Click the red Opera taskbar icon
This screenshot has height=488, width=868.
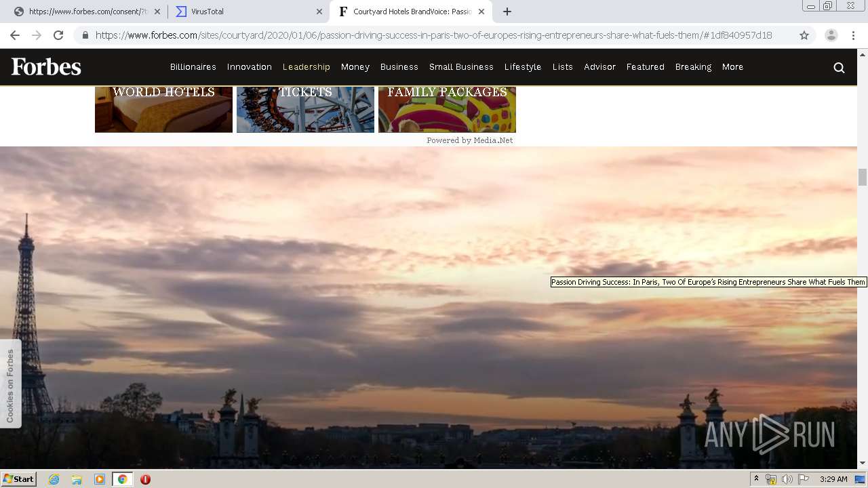tap(145, 479)
